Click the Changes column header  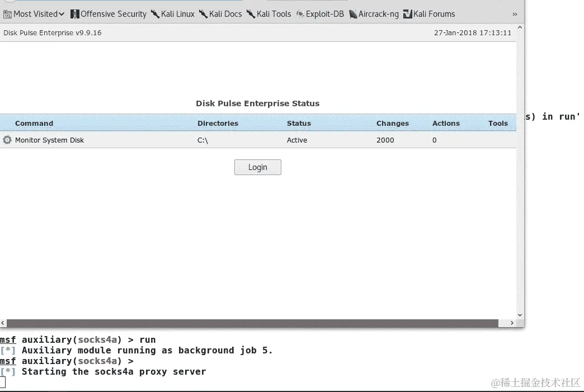pos(393,123)
